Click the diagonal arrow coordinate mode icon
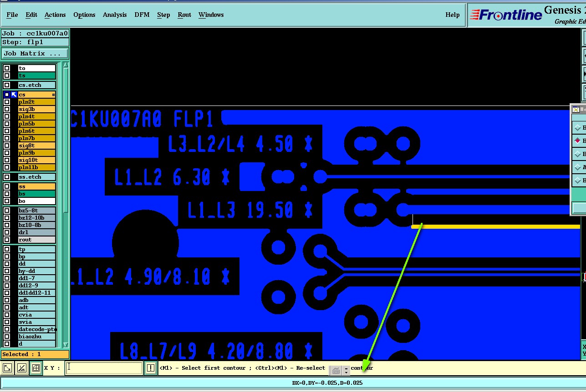586x392 pixels. click(x=7, y=368)
